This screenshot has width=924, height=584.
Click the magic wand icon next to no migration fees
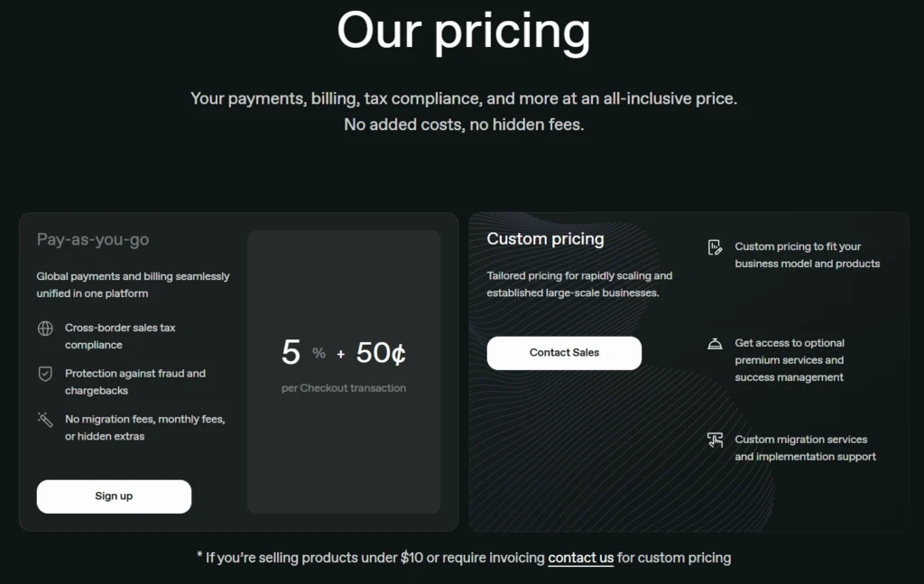point(43,420)
